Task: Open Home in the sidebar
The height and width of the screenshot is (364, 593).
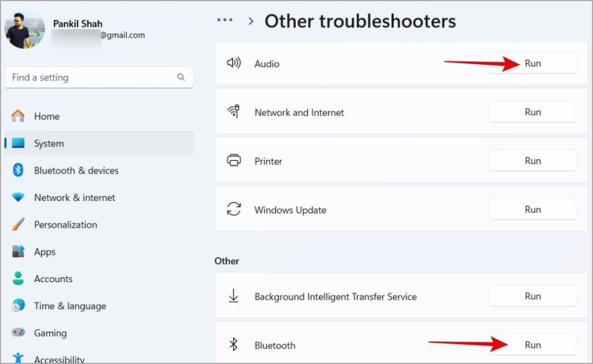Action: (46, 116)
